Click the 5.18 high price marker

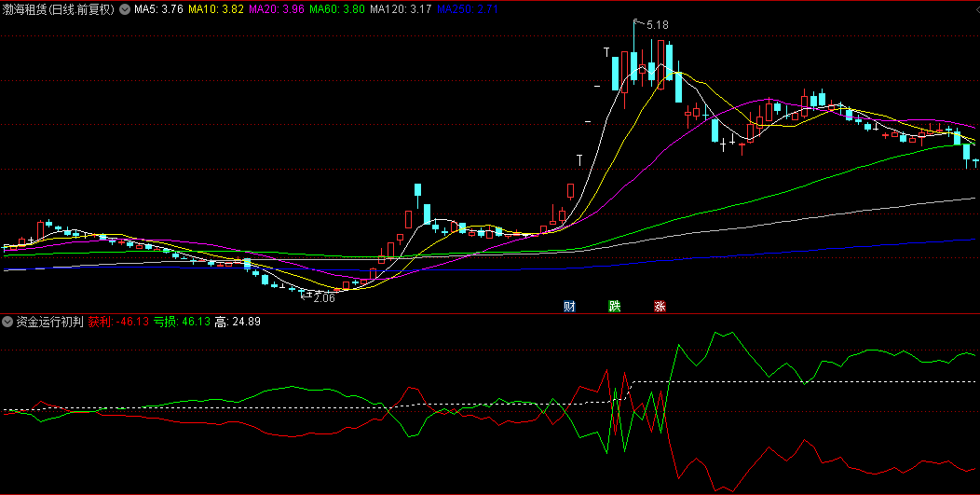pos(657,25)
